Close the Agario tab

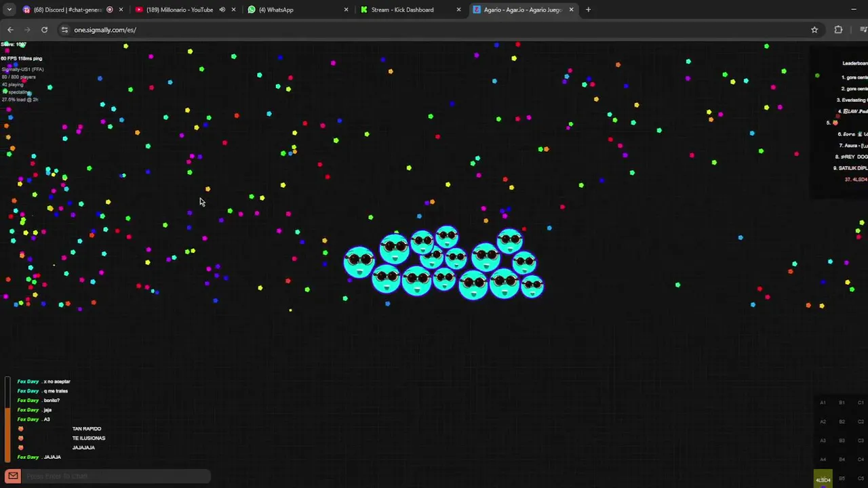(x=571, y=9)
